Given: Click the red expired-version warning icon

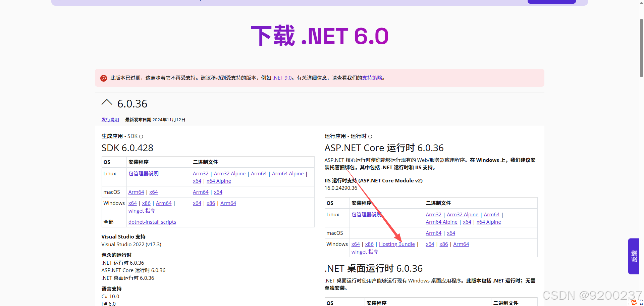Looking at the screenshot, I should [x=104, y=78].
